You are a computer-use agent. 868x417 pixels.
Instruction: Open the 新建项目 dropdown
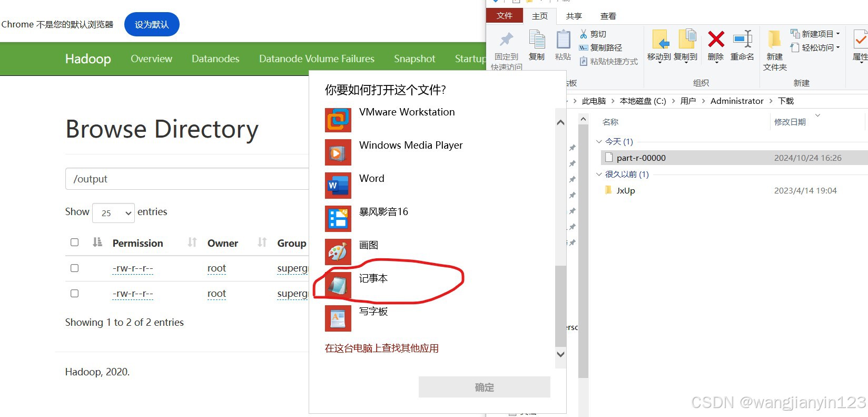pos(815,34)
